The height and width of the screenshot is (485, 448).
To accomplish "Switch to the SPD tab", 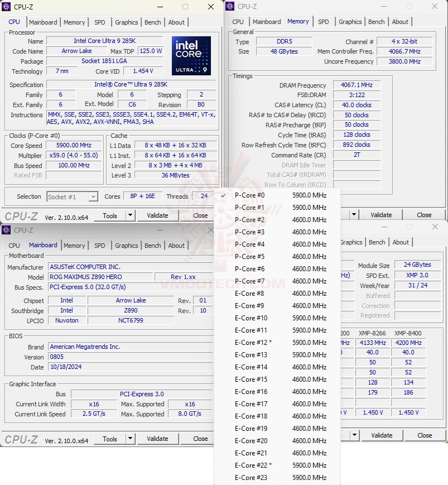I will 100,22.
